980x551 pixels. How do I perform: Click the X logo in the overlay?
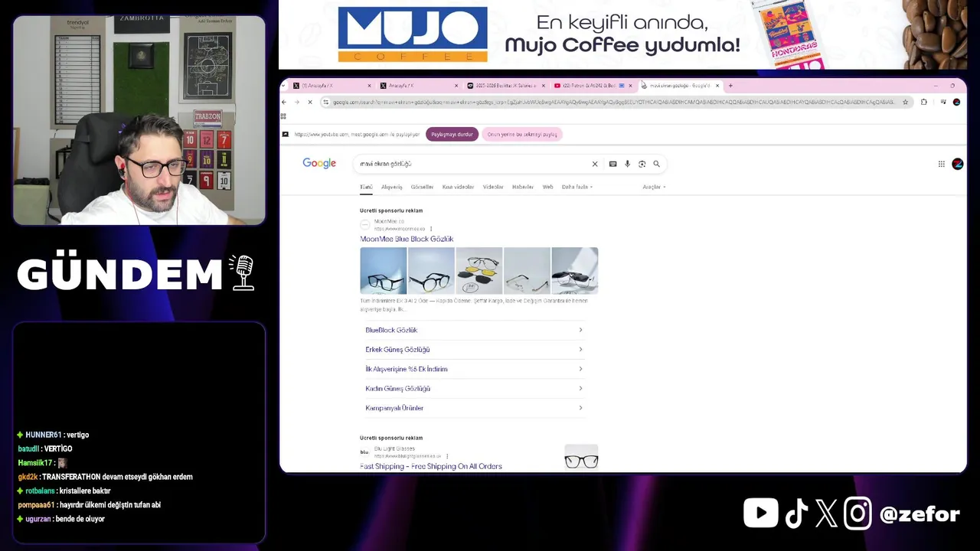(826, 514)
